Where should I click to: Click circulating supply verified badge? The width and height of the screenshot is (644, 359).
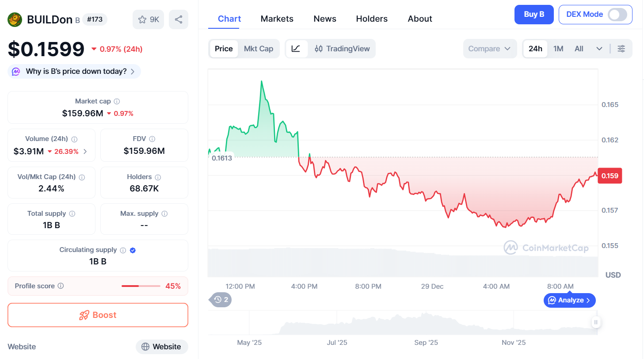[133, 250]
